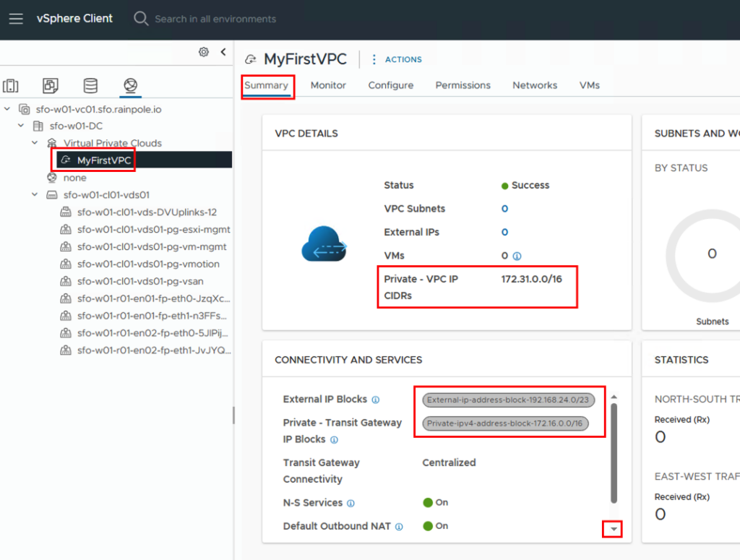Open the Actions menu for MyFirstVPC

click(397, 59)
